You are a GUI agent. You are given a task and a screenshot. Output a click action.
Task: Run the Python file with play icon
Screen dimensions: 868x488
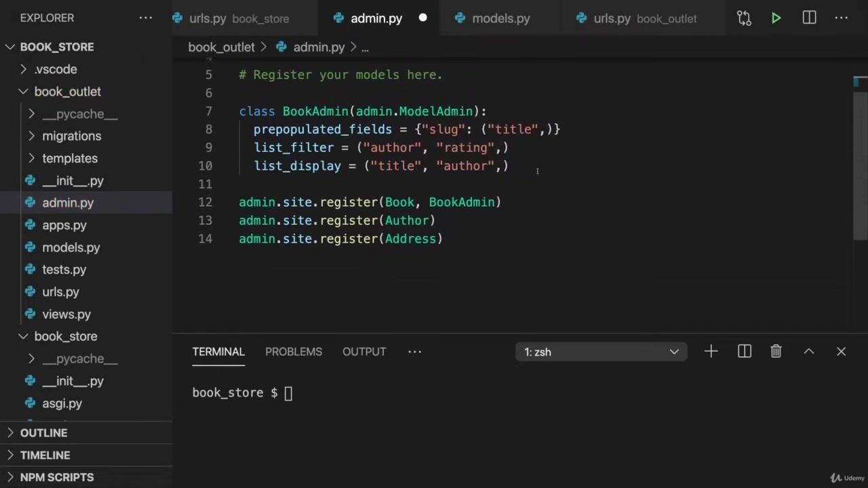(776, 18)
